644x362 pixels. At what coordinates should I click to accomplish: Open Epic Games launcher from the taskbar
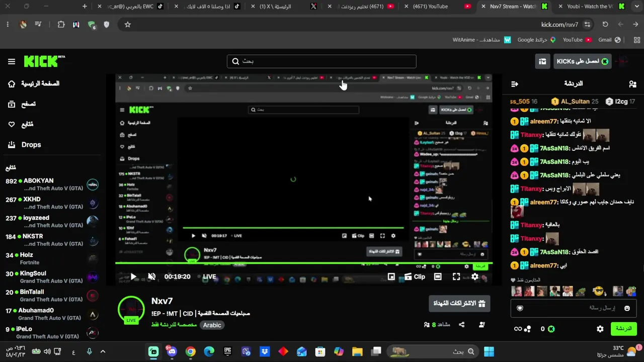tap(227, 351)
